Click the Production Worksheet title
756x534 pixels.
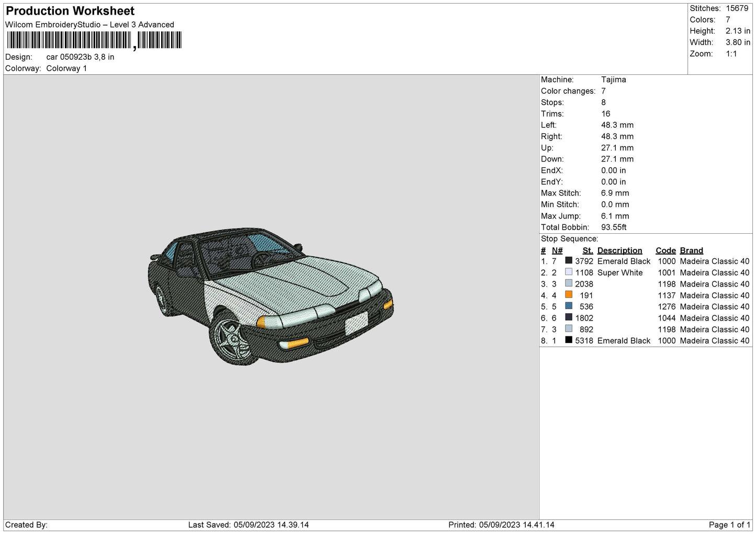(x=70, y=11)
